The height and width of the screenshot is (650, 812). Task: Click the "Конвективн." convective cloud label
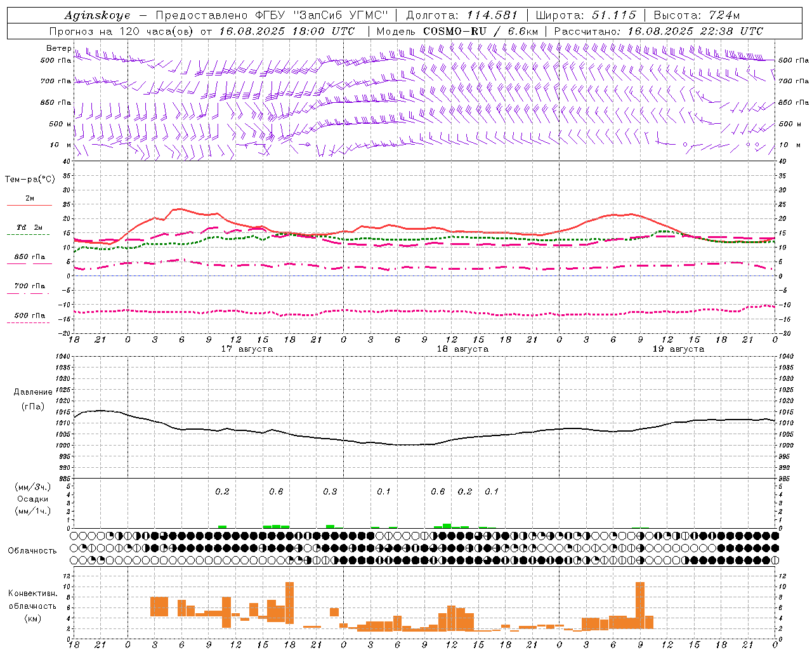tap(33, 594)
